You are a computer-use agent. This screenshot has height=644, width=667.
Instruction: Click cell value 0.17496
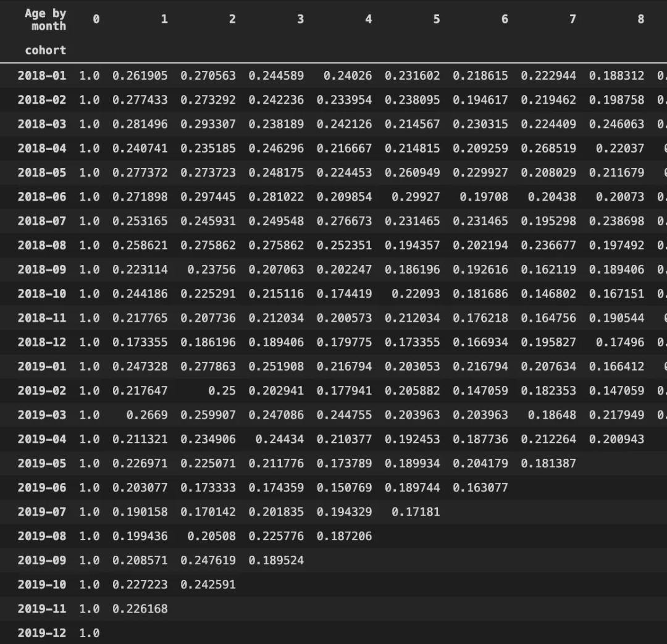tap(620, 343)
